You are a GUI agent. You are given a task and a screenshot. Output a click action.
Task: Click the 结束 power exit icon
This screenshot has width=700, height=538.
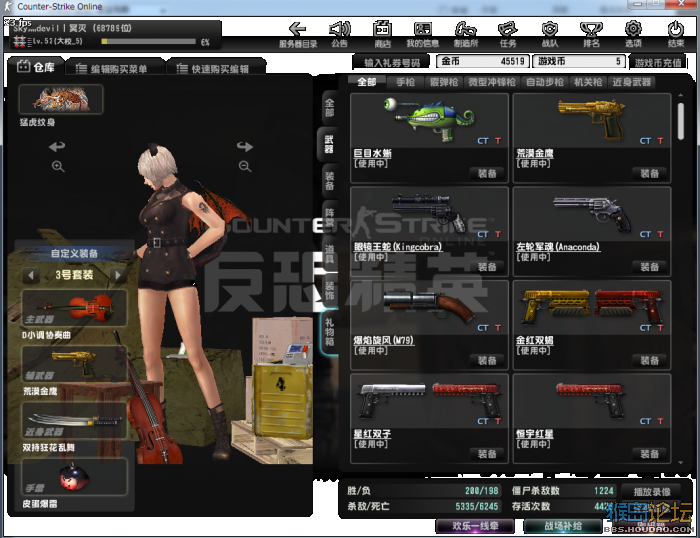[x=675, y=29]
